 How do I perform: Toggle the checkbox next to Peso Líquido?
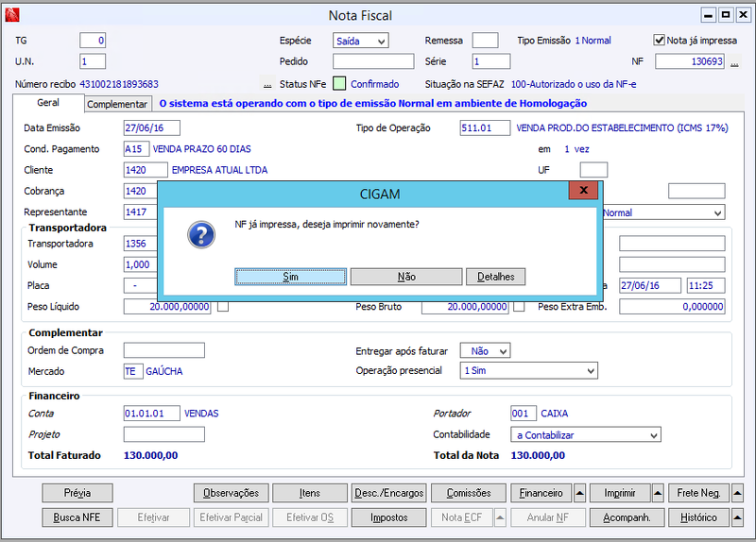(223, 307)
